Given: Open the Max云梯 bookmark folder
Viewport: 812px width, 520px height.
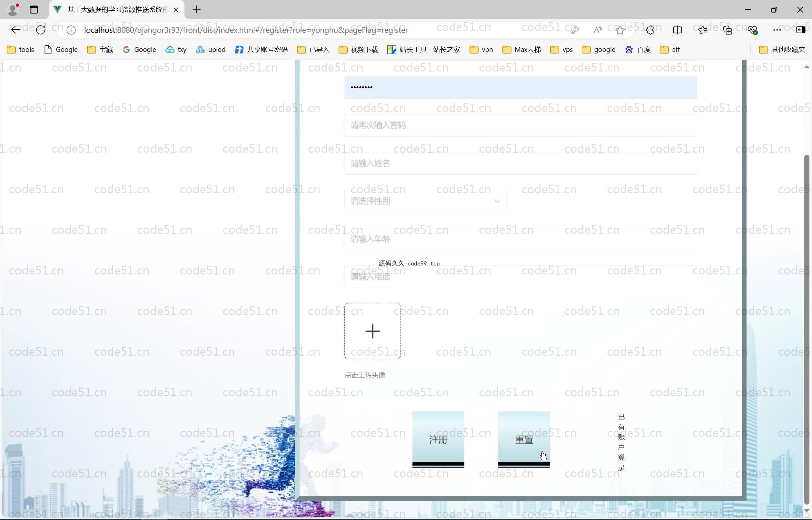Looking at the screenshot, I should click(522, 50).
